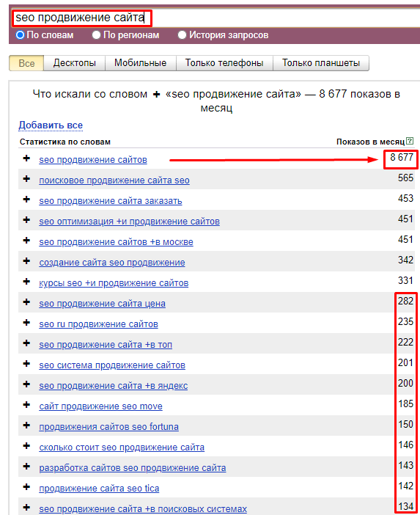Click the 'Показов в месяц' column header

(370, 142)
